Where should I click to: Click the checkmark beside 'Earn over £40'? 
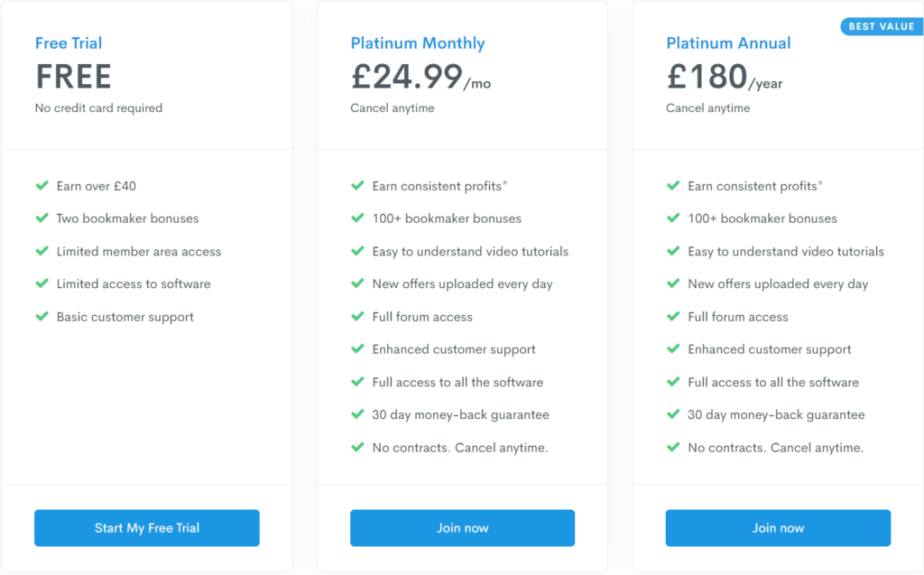click(42, 185)
